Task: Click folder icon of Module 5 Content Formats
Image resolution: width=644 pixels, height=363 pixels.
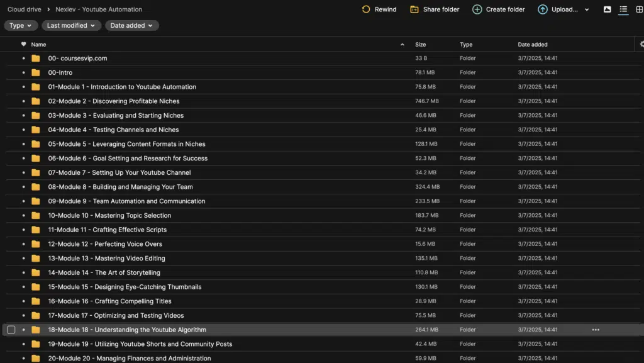Action: [x=36, y=144]
